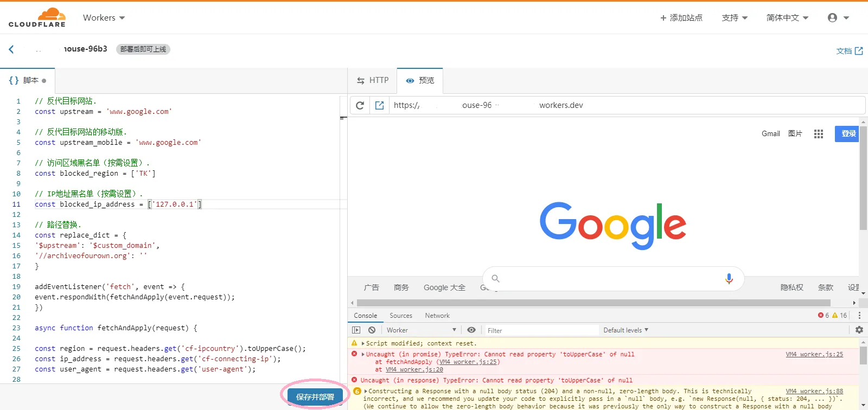Go back with the left chevron arrow

11,49
